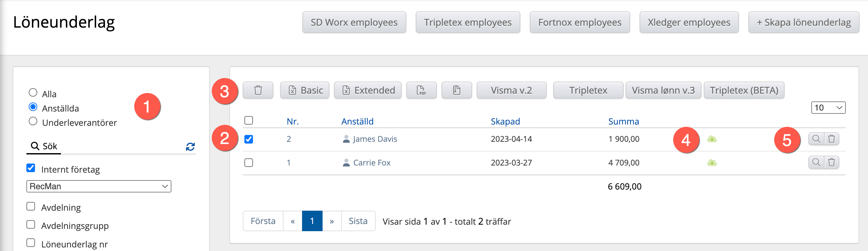This screenshot has width=868, height=251.
Task: Click the green cloud download icon for Carrie Fox
Action: pos(712,163)
